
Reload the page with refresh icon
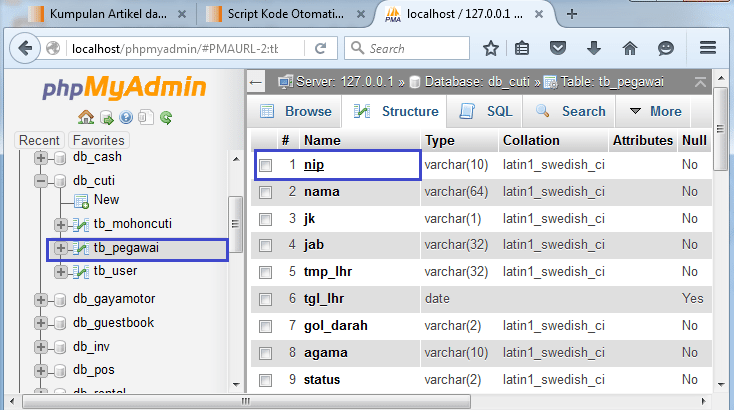pos(321,48)
